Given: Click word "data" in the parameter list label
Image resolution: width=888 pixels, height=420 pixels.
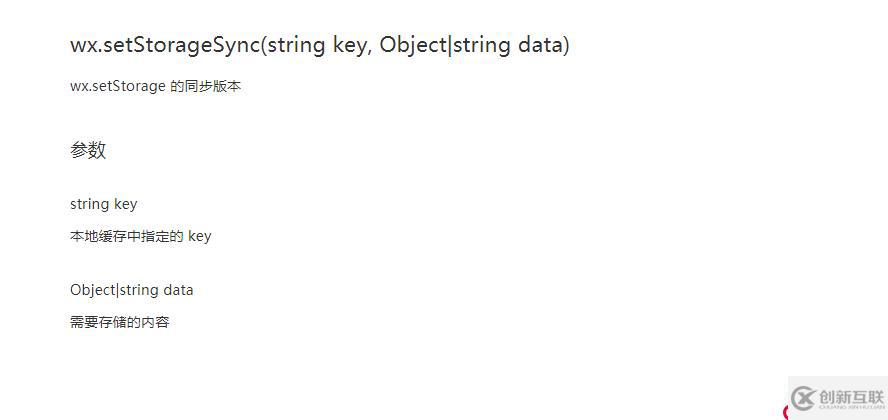Looking at the screenshot, I should [x=178, y=290].
